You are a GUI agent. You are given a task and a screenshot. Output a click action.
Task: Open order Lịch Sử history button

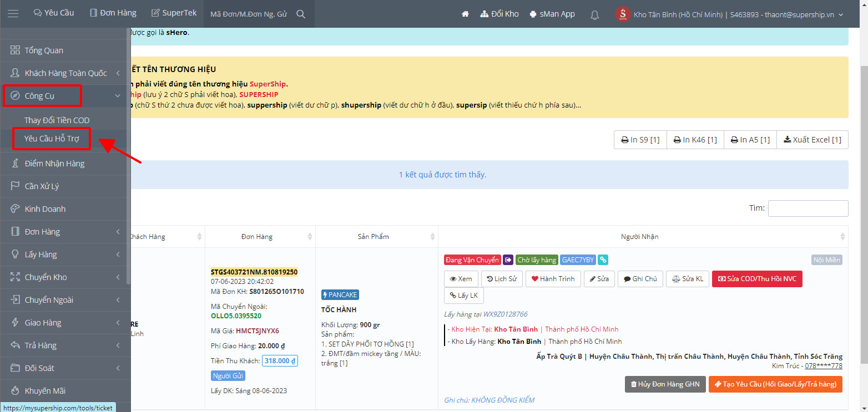tap(502, 279)
